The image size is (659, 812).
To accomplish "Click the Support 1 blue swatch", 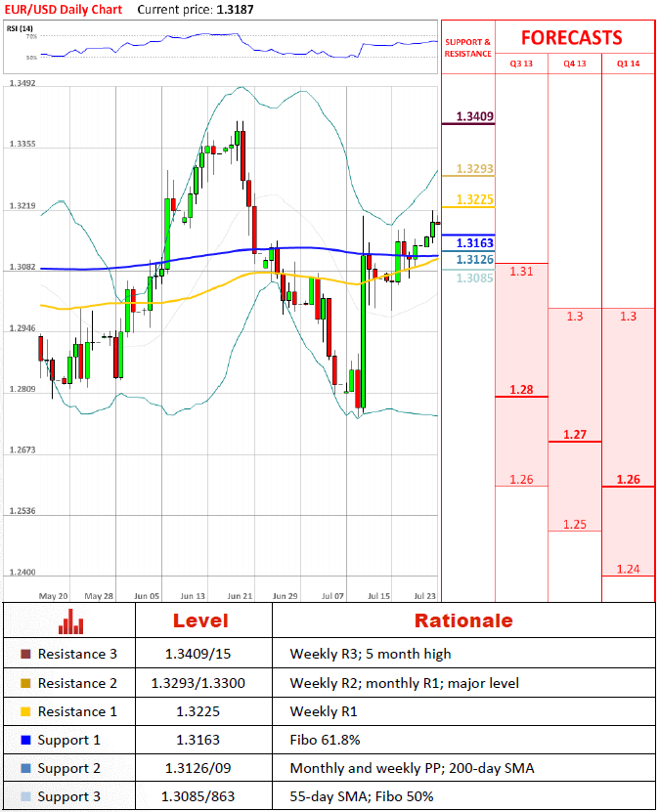I will (x=25, y=740).
